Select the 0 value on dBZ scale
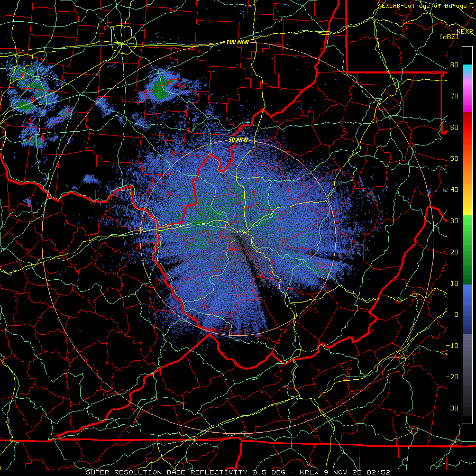 pyautogui.click(x=456, y=315)
